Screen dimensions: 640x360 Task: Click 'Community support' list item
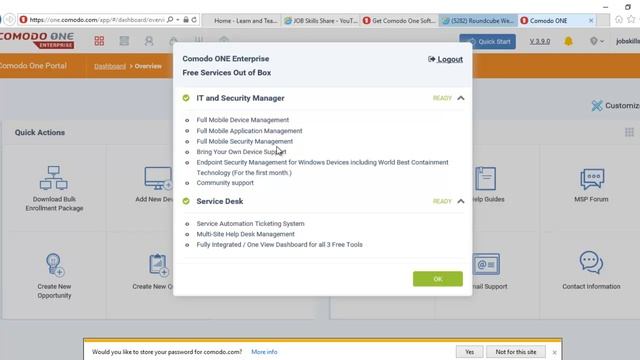[x=225, y=183]
